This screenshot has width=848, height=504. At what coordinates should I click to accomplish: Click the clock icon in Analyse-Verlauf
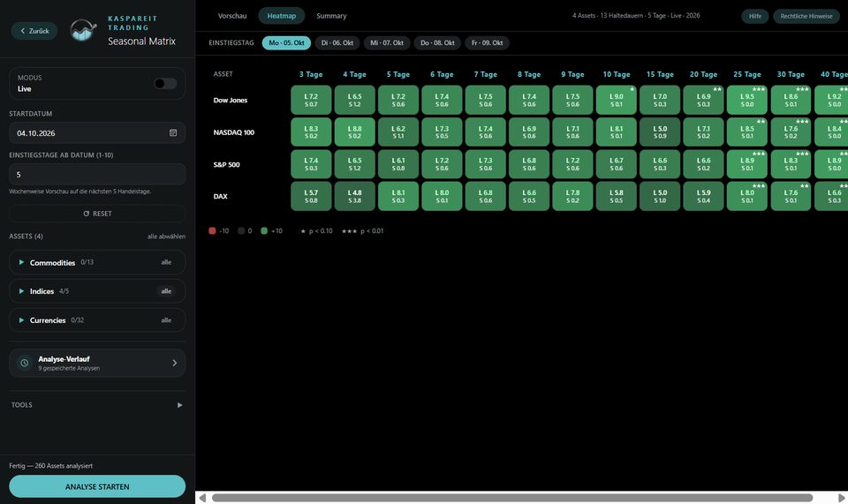[25, 363]
